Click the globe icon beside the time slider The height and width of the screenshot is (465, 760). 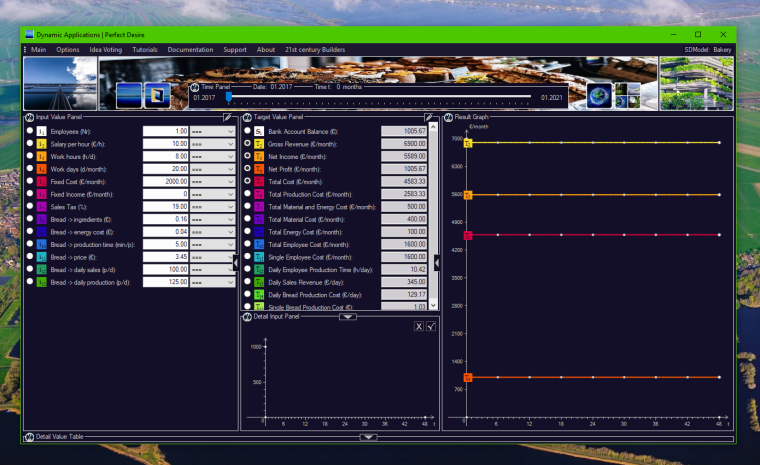(x=599, y=95)
